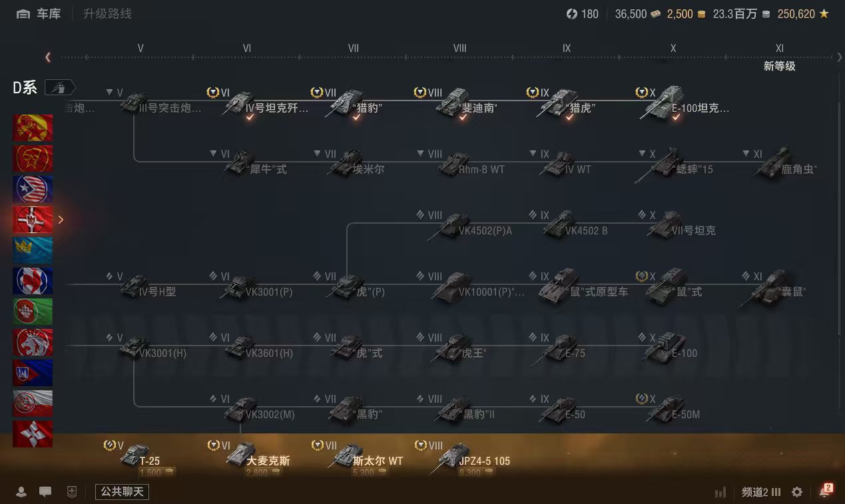The width and height of the screenshot is (845, 504).
Task: Click the garage hangar icon
Action: tap(23, 14)
